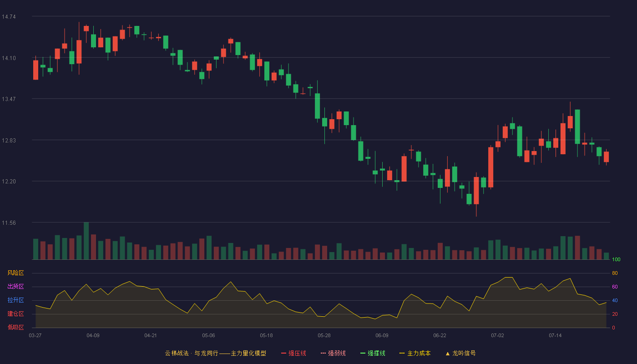The height and width of the screenshot is (364, 637).
Task: Click the 11.56 price axis label
Action: point(9,223)
